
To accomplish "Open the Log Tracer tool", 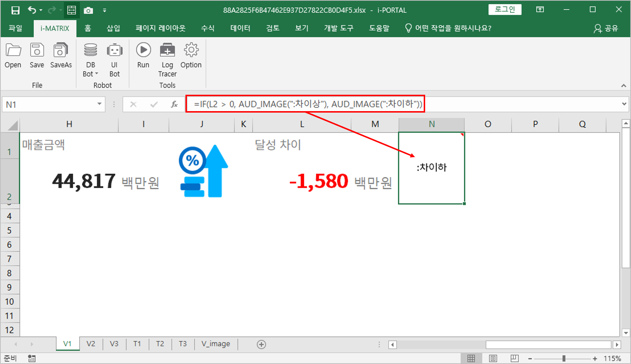I will click(x=167, y=51).
